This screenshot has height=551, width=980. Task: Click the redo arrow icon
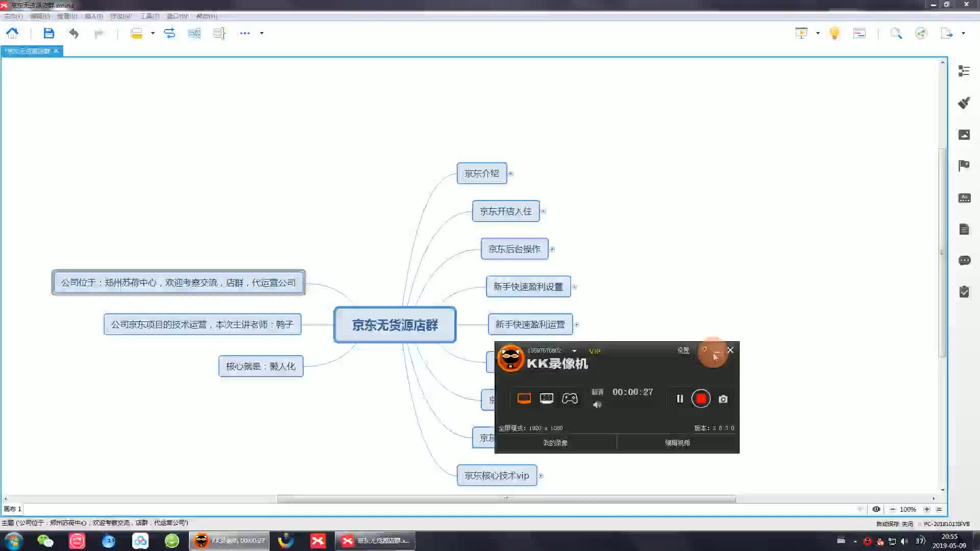coord(99,34)
